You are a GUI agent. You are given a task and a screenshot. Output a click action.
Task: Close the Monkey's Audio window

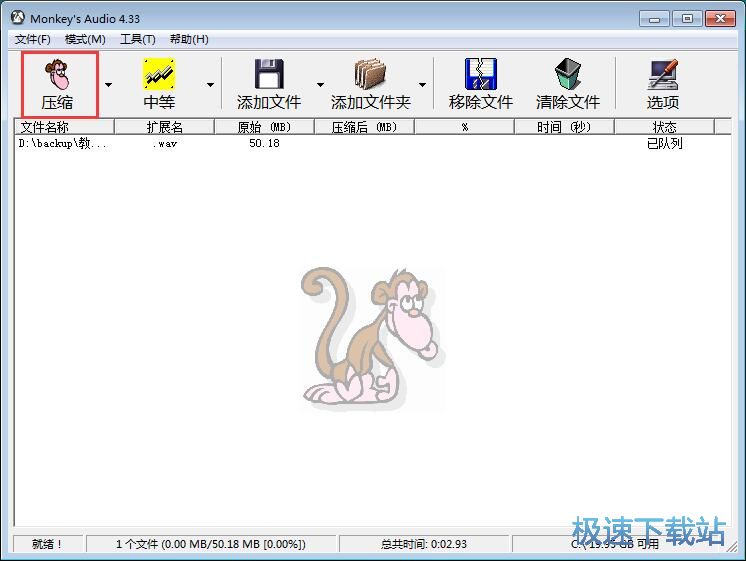point(720,19)
